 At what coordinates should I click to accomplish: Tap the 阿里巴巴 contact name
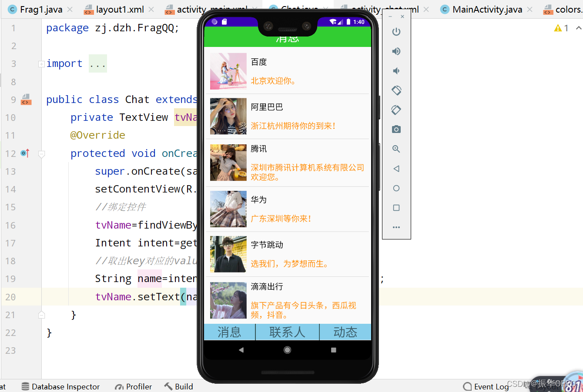pos(267,107)
